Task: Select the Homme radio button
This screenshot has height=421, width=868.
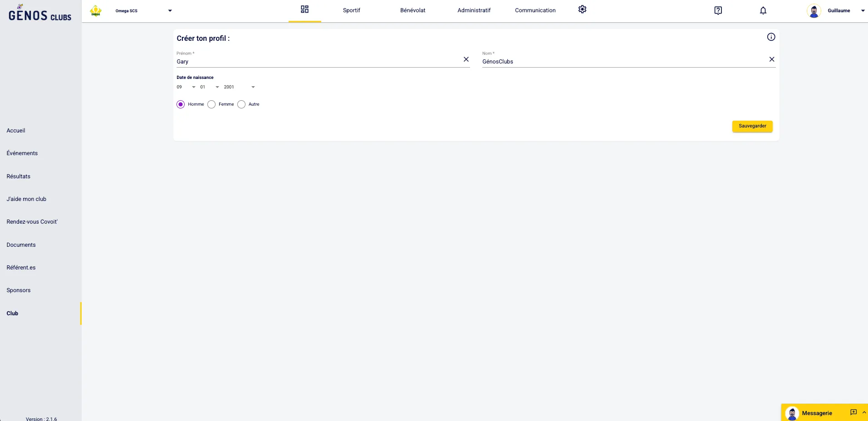Action: [x=181, y=104]
